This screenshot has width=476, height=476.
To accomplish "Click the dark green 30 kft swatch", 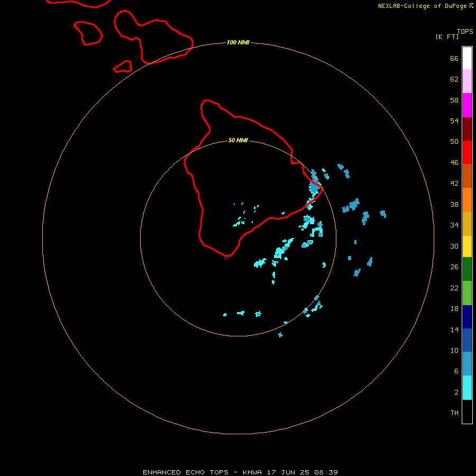I will 467,269.
